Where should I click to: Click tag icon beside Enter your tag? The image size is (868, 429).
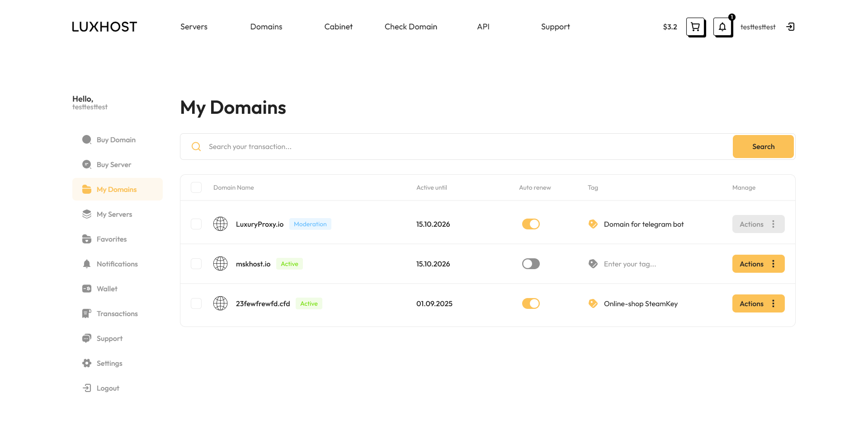coord(593,264)
